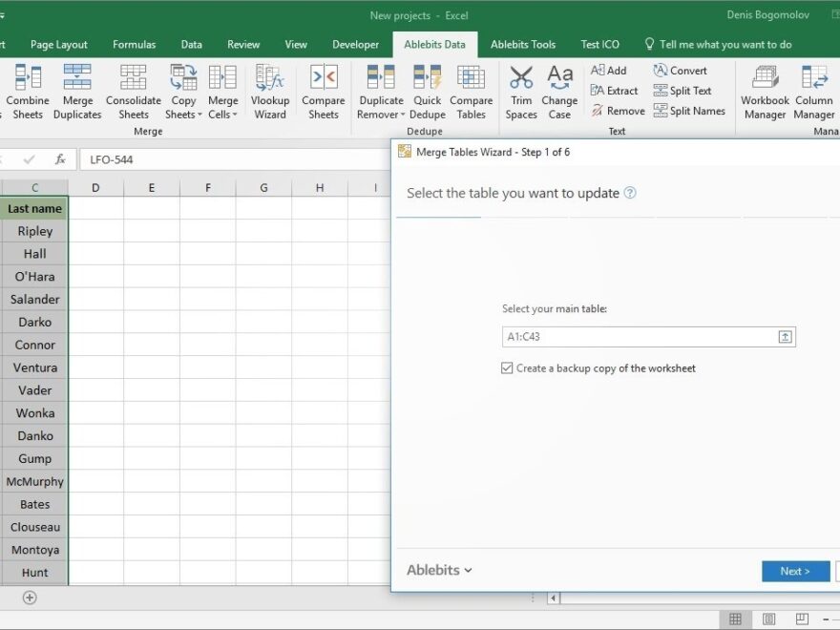The image size is (840, 630).
Task: Uncheck Create a backup copy of the worksheet
Action: (507, 367)
